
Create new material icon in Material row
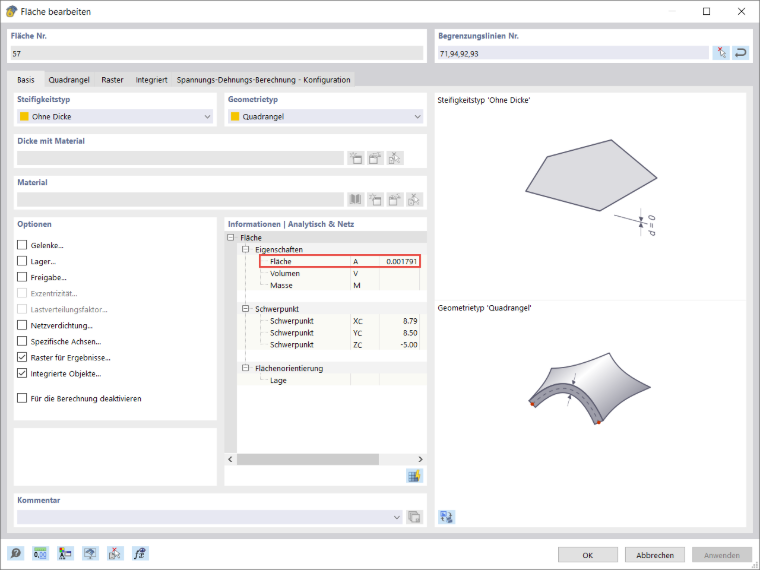375,199
